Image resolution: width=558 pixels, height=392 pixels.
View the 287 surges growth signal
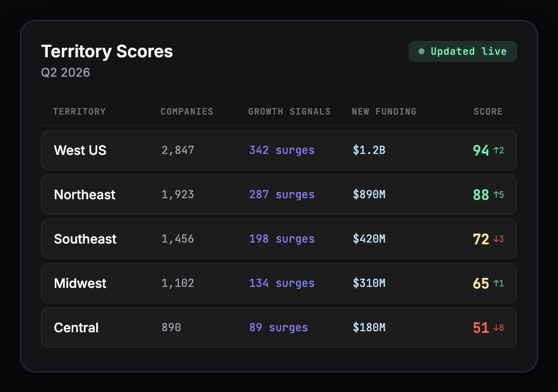tap(282, 195)
